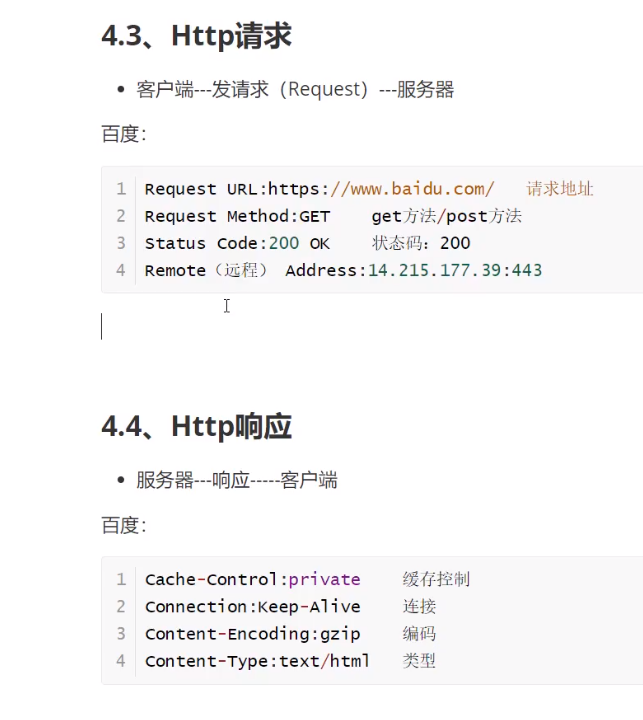The image size is (643, 720).
Task: Click the "4.3、Http请求" heading
Action: pyautogui.click(x=196, y=37)
